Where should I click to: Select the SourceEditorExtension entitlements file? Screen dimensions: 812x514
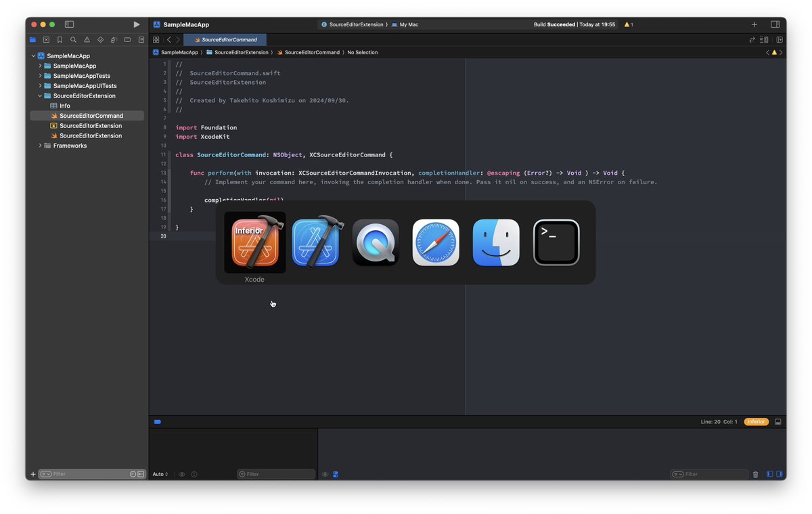tap(87, 126)
